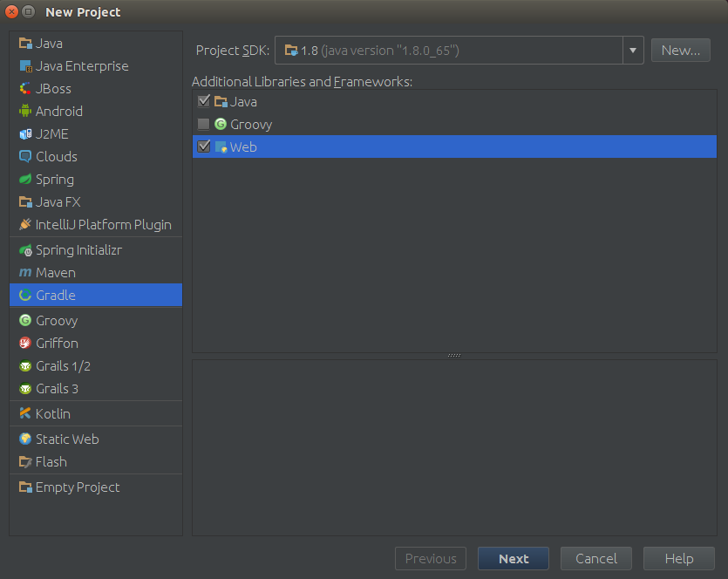The width and height of the screenshot is (728, 579).
Task: Click the Static Web label
Action: (67, 439)
